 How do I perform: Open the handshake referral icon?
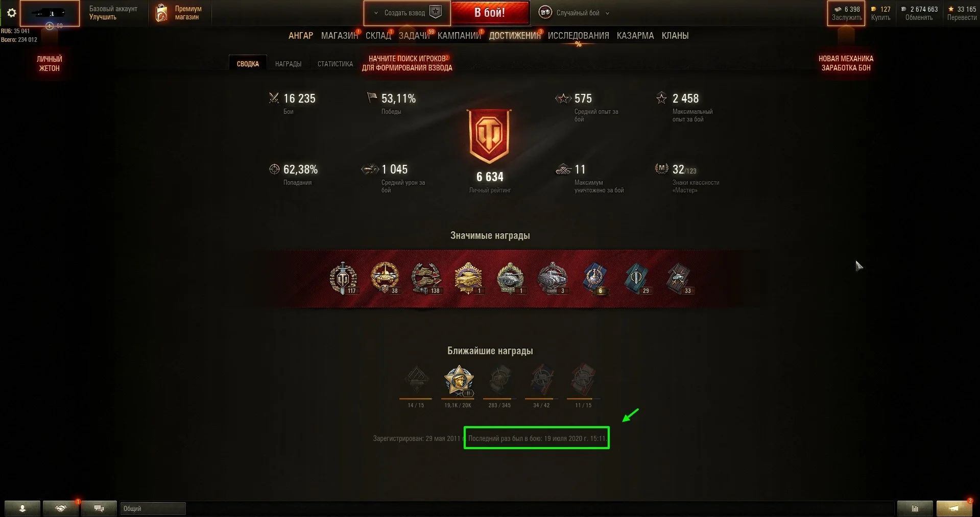point(61,508)
